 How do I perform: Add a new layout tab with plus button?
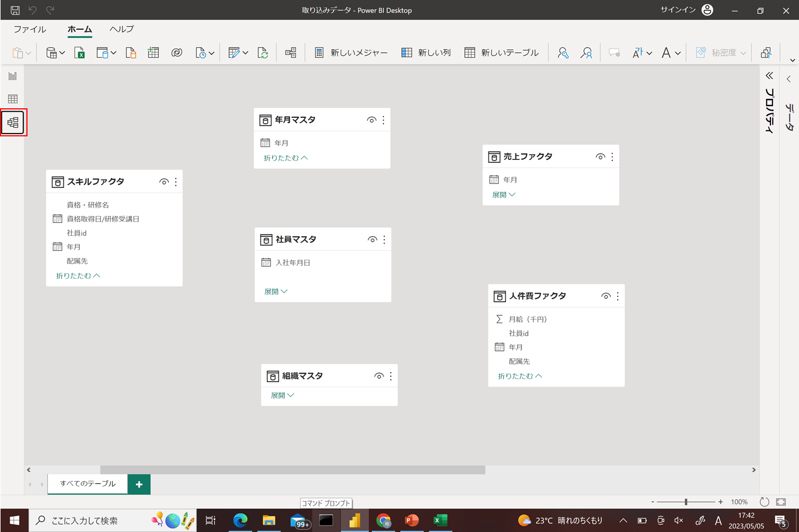(139, 484)
